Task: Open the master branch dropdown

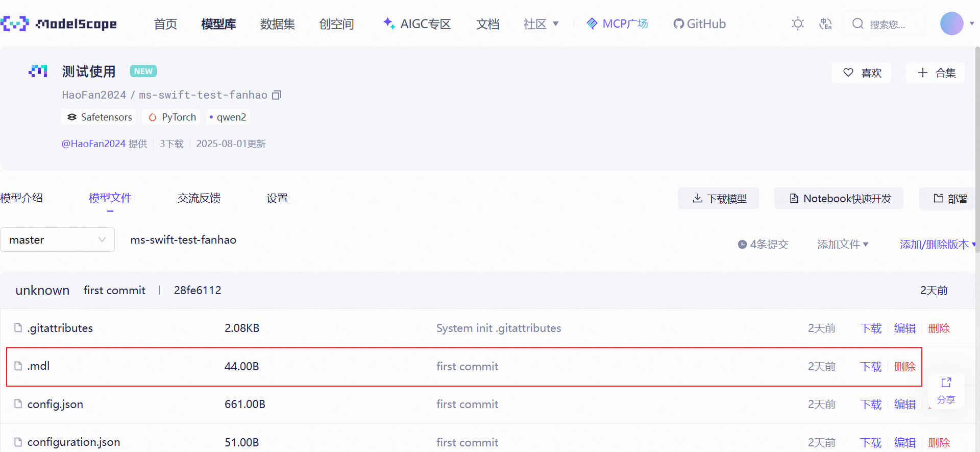Action: (57, 240)
